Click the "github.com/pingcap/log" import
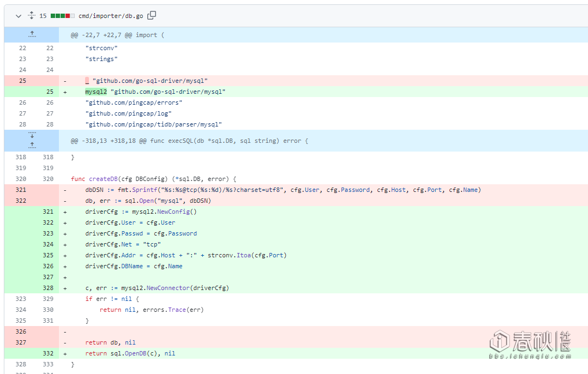 [x=128, y=113]
